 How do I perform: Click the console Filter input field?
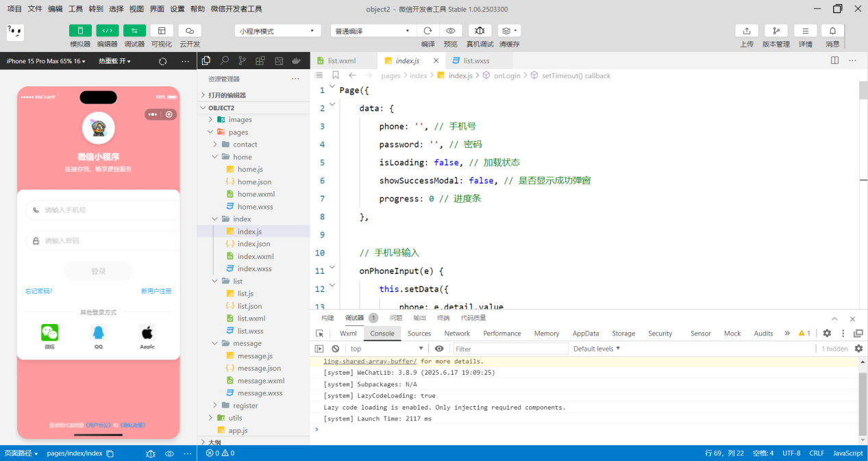tap(510, 349)
